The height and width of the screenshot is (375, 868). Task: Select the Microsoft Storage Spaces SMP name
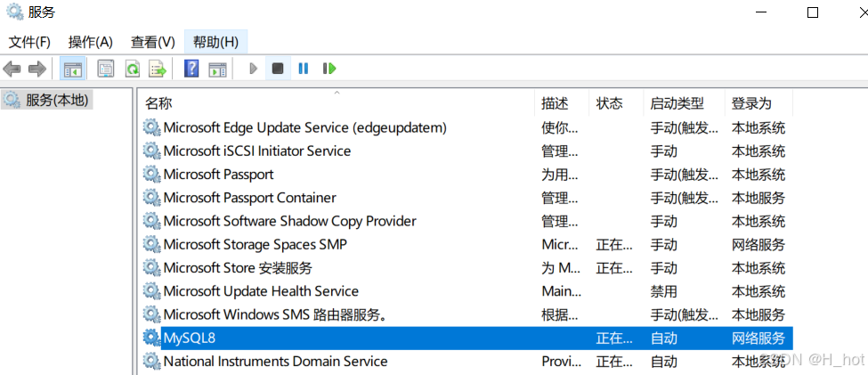[256, 244]
